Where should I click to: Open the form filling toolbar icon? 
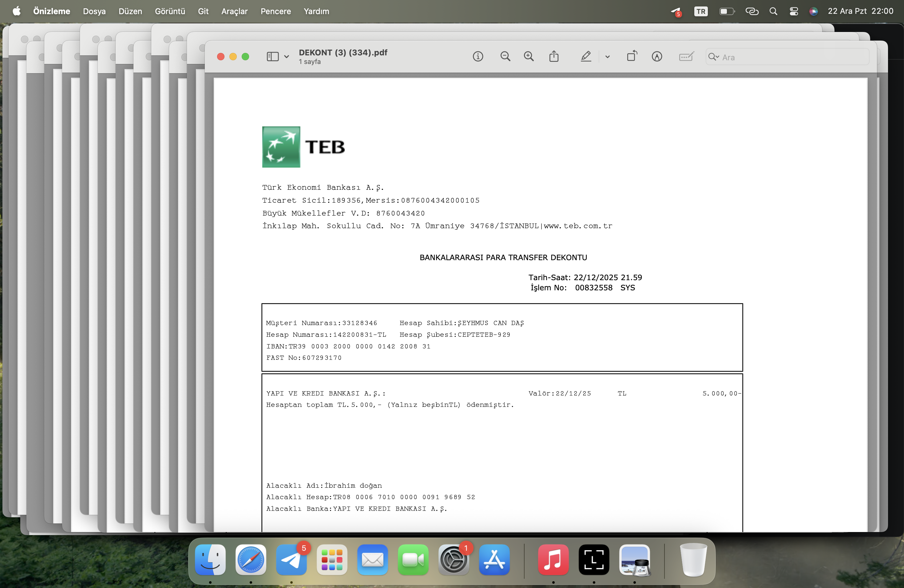coord(686,57)
